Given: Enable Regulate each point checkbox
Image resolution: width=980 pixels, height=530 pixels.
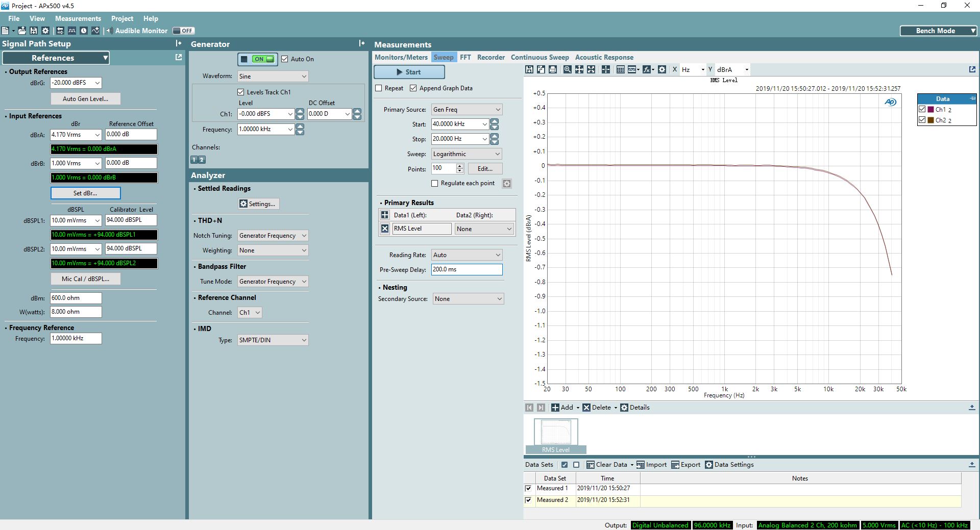Looking at the screenshot, I should click(435, 183).
